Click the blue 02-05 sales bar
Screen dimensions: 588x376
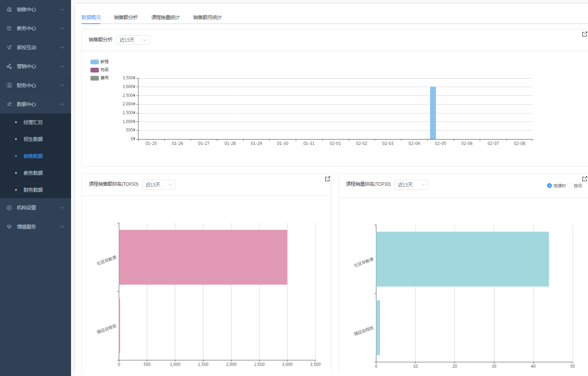[x=433, y=113]
